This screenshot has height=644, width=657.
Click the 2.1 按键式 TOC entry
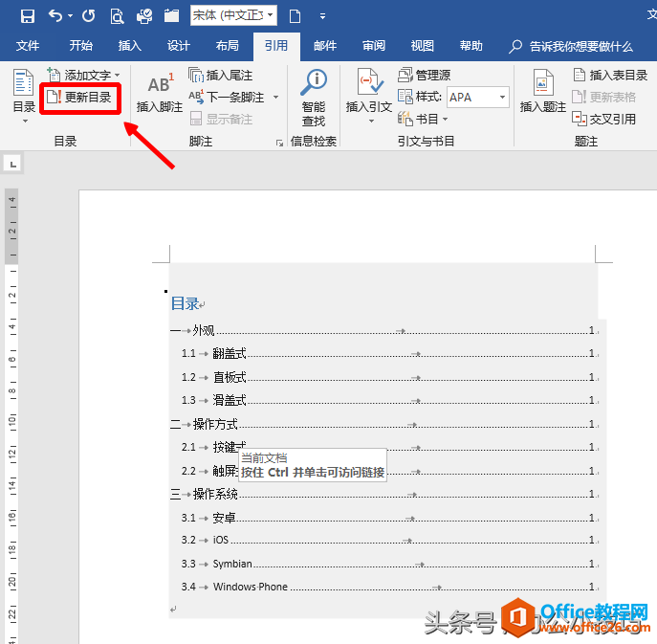(389, 447)
